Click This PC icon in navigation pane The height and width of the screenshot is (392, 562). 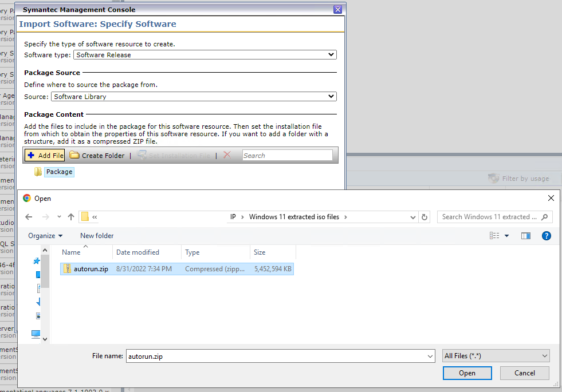(x=36, y=334)
